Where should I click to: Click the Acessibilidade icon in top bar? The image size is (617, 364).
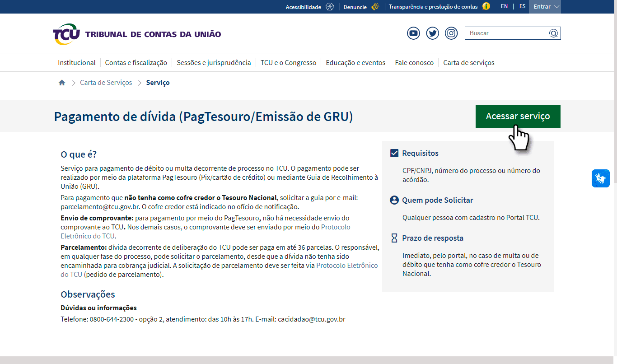pos(330,7)
